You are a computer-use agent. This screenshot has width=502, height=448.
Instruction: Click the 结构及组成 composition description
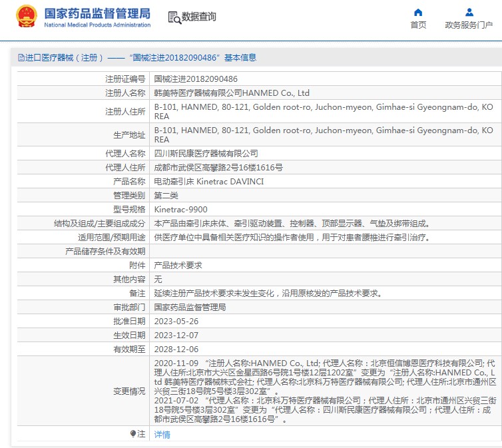(292, 224)
